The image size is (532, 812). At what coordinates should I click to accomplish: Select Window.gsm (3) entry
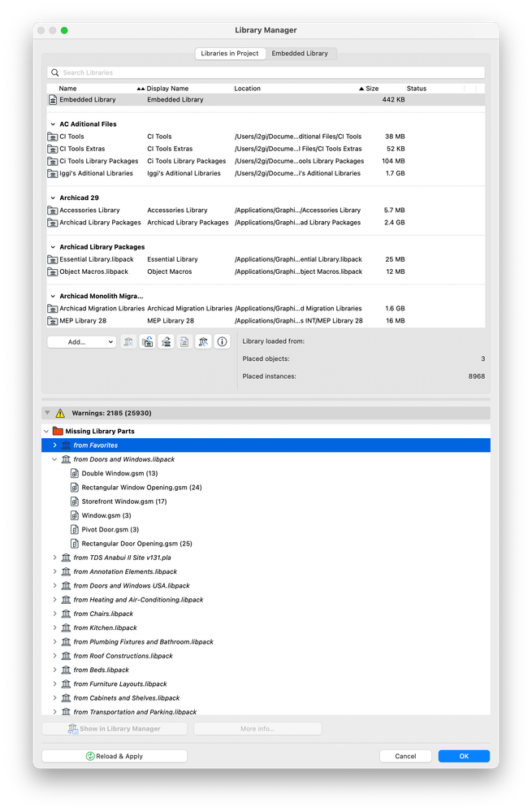106,516
